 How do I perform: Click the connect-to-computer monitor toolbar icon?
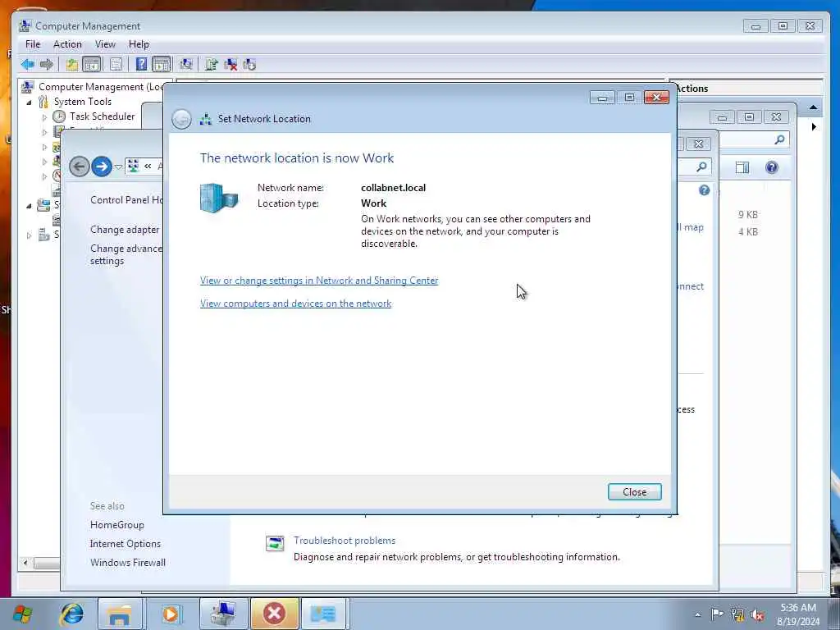186,65
